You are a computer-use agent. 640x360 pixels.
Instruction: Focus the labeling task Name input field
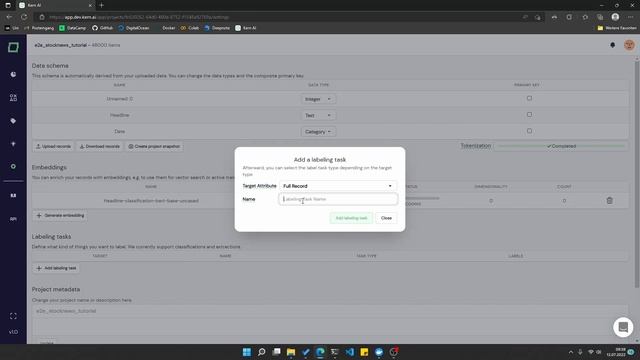point(338,199)
